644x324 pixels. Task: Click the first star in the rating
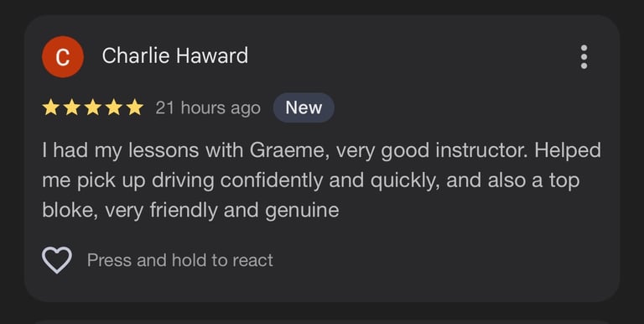50,107
